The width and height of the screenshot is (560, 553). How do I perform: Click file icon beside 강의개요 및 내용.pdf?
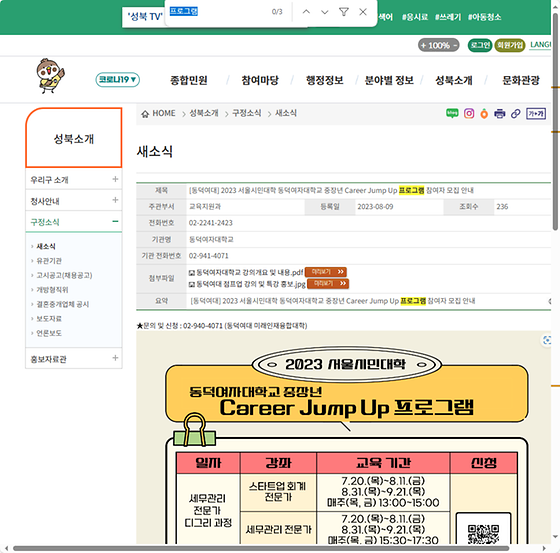point(192,273)
